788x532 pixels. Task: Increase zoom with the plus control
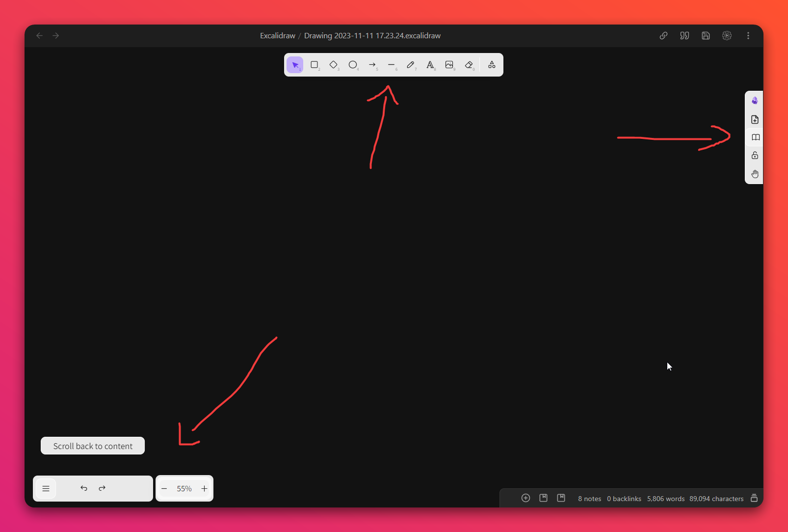[x=205, y=488]
